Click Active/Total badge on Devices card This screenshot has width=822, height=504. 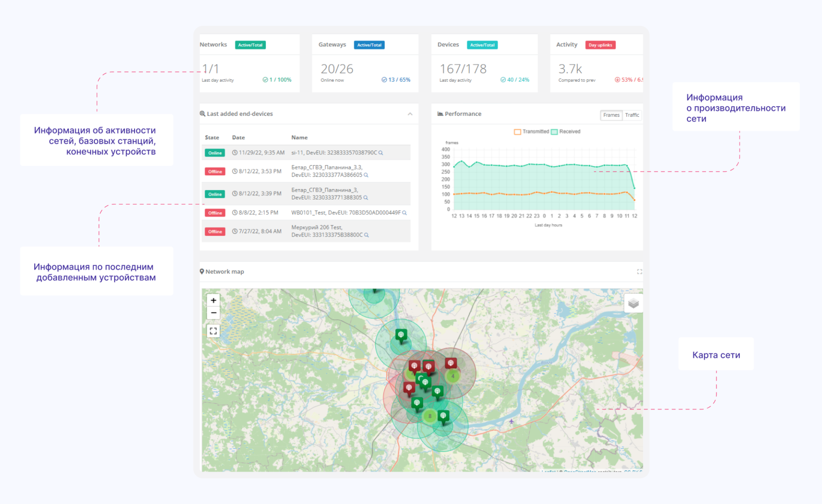pos(482,45)
